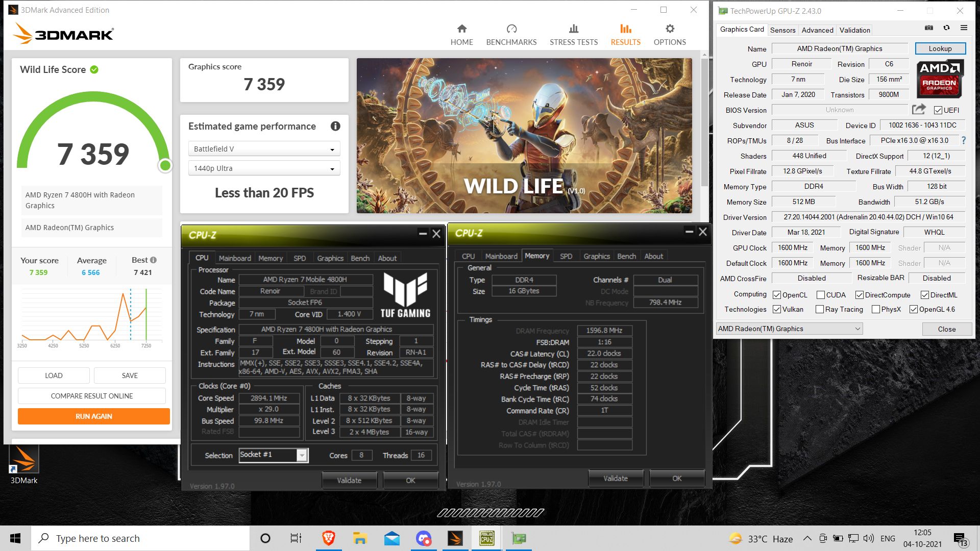Click info icon beside Estimated game performance
This screenshot has width=980, height=551.
click(x=335, y=126)
